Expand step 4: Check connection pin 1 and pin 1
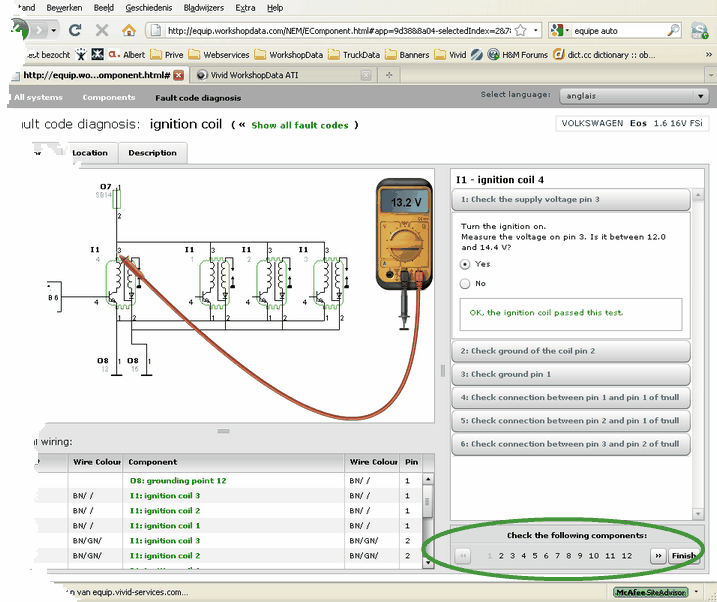Image resolution: width=717 pixels, height=602 pixels. [x=571, y=398]
